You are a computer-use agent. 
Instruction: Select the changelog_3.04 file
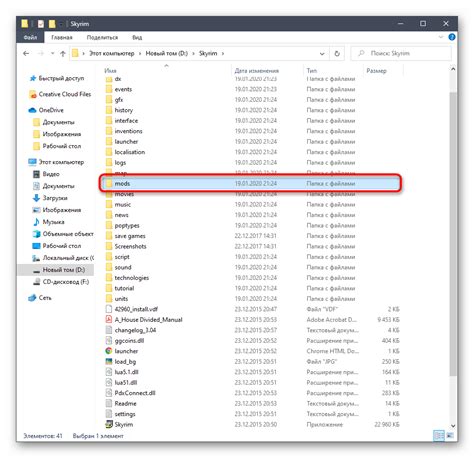click(x=131, y=330)
